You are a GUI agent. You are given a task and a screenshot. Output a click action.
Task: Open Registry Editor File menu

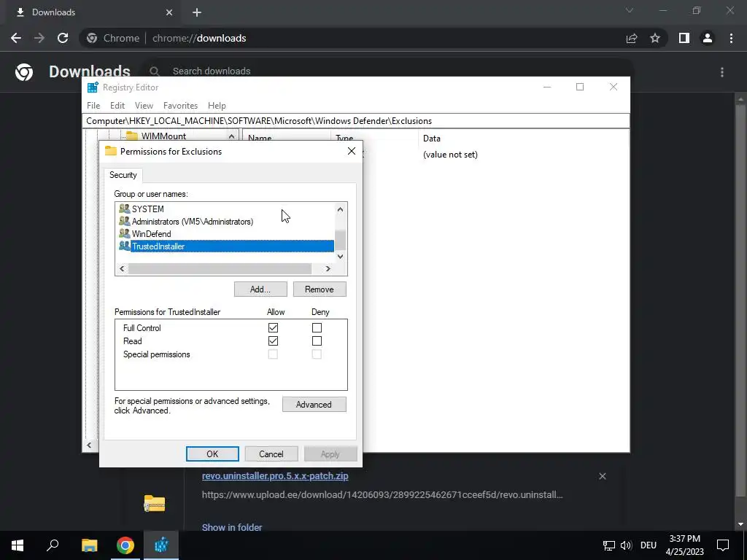click(93, 106)
